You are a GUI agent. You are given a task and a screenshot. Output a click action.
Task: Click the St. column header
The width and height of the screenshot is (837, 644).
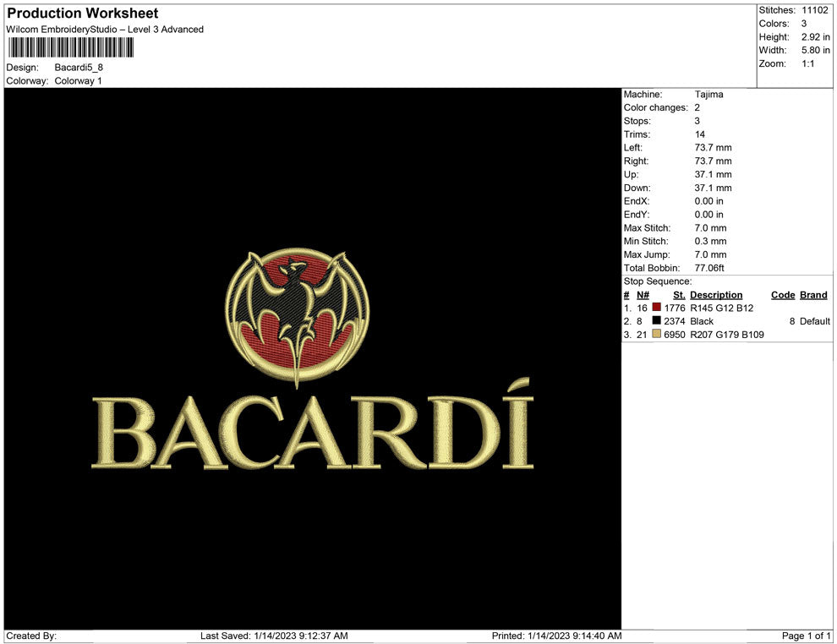678,294
